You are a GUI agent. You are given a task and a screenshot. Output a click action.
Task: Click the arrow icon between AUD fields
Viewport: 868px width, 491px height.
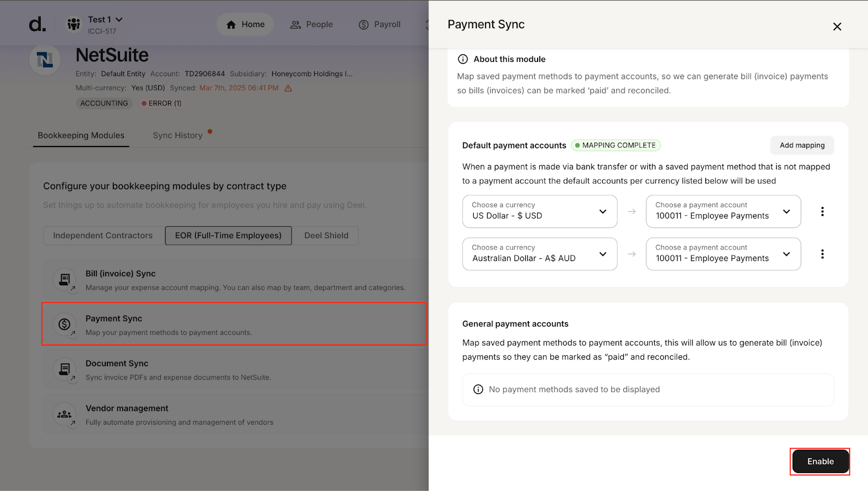click(x=631, y=254)
